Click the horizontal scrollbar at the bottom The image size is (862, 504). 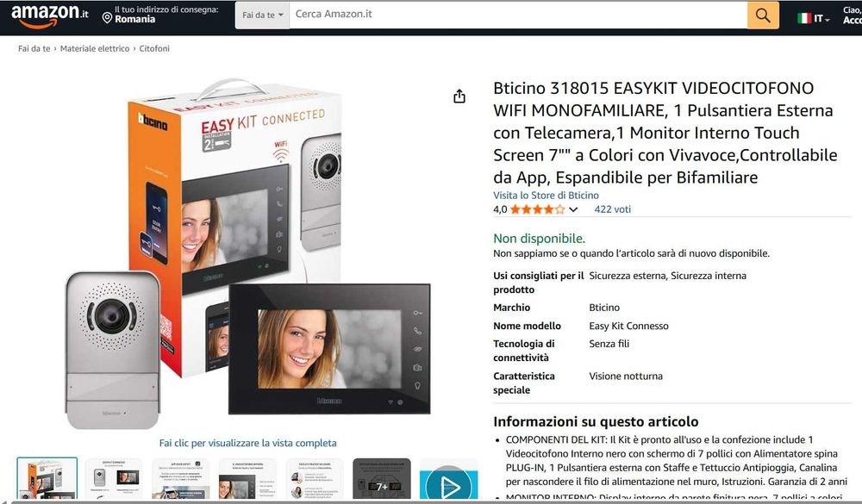pos(431,501)
